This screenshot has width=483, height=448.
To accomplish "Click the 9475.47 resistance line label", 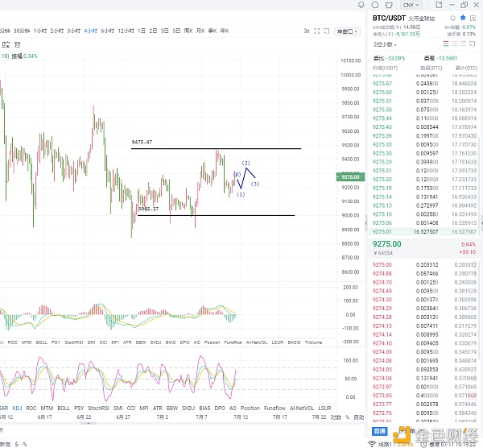I will pyautogui.click(x=142, y=142).
